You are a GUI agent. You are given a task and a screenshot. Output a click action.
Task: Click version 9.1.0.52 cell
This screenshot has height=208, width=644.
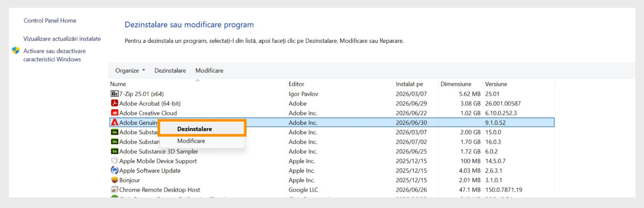[x=495, y=123]
